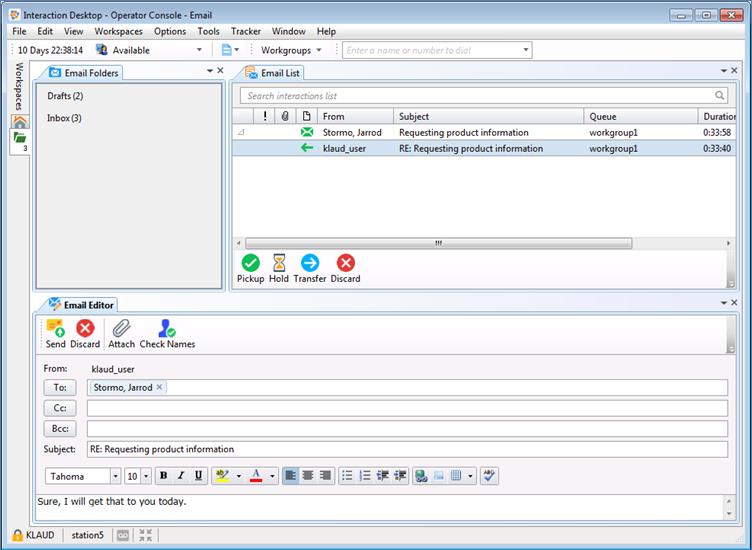Screen dimensions: 752x550
Task: Put the interaction on Hold
Action: click(x=278, y=263)
